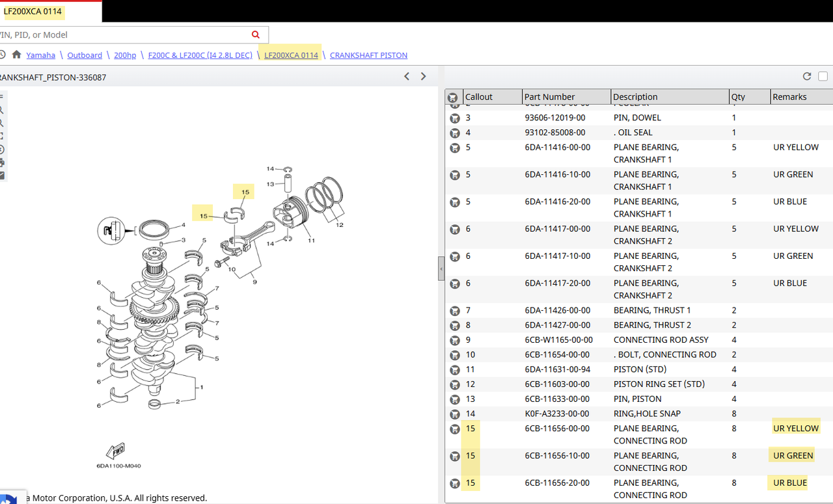833x504 pixels.
Task: Add part 6DA-11417-10-00 to cart
Action: 454,256
